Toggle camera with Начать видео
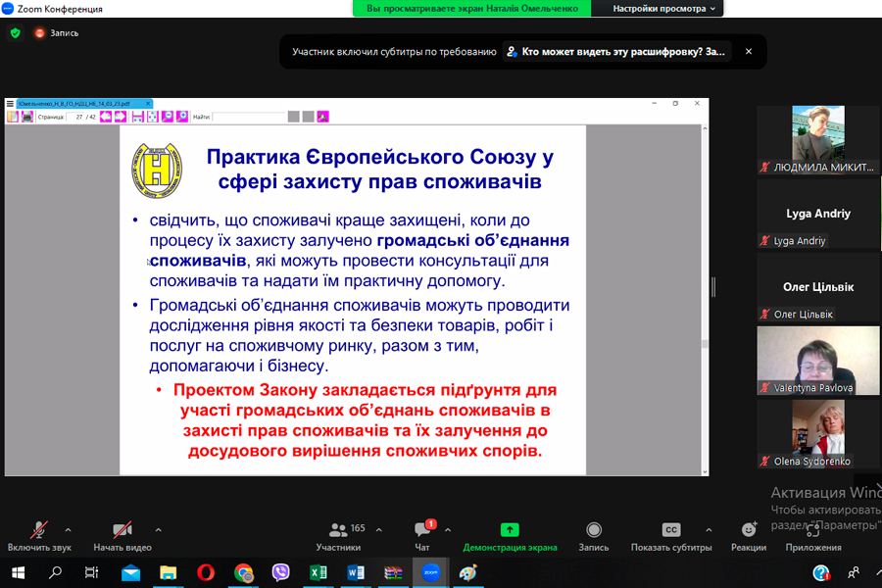The width and height of the screenshot is (882, 588). pyautogui.click(x=122, y=537)
